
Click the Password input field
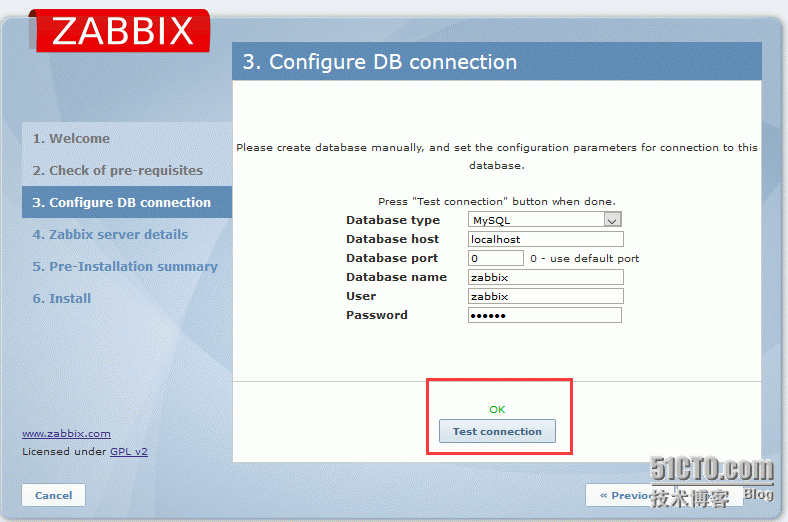click(x=545, y=315)
